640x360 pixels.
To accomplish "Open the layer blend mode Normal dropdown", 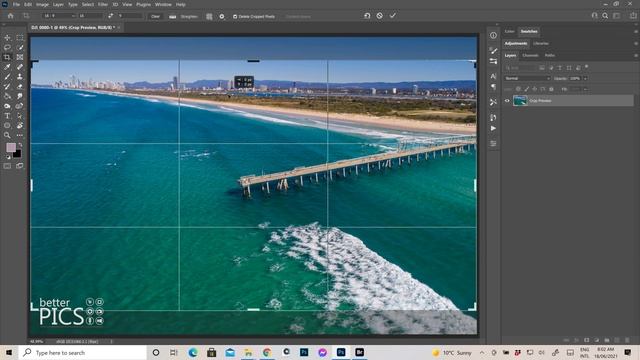I will click(527, 78).
